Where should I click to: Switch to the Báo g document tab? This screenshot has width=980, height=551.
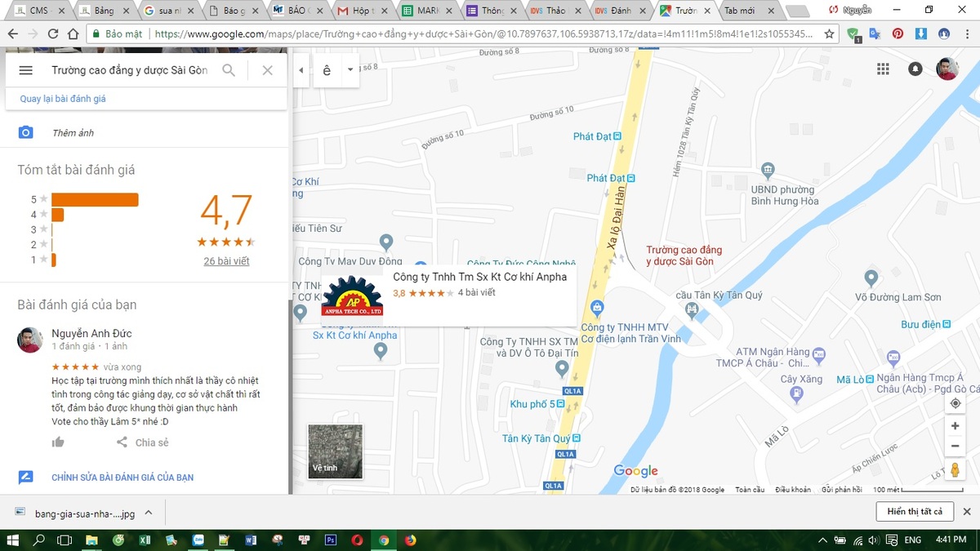235,11
